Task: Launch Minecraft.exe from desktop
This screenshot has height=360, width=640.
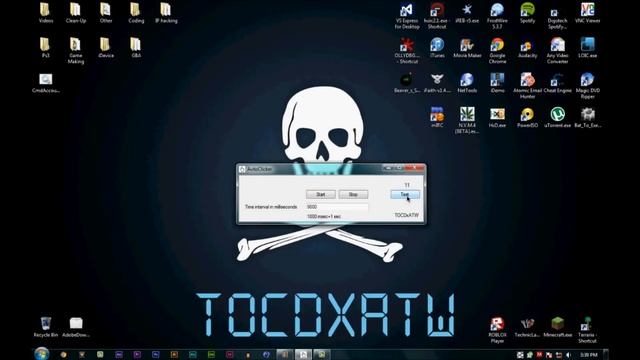Action: [558, 327]
